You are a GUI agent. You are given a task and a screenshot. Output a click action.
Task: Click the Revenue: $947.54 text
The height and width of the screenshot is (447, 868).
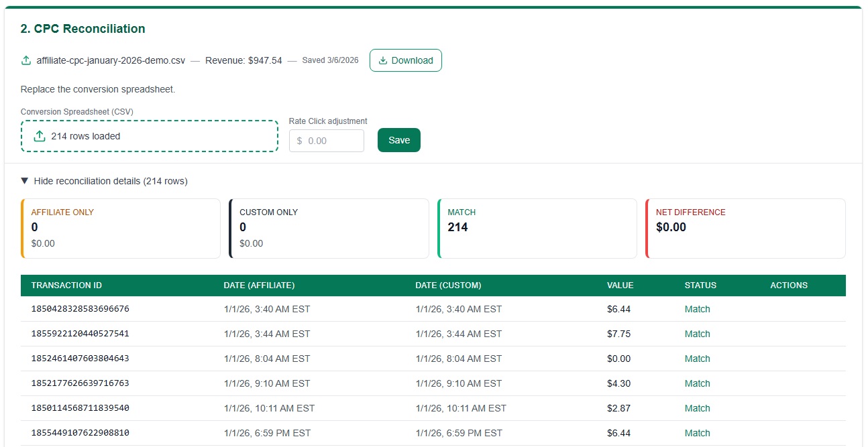(x=243, y=60)
